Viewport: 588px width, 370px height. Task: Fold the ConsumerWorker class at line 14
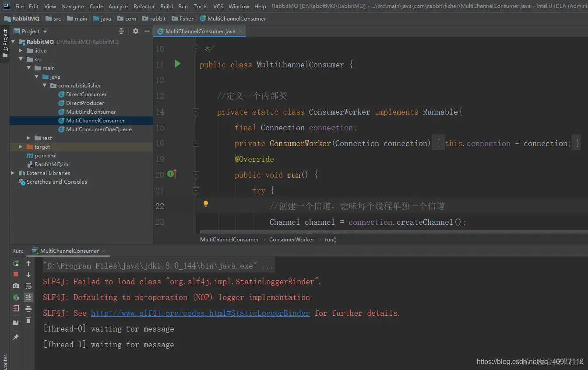pyautogui.click(x=196, y=112)
